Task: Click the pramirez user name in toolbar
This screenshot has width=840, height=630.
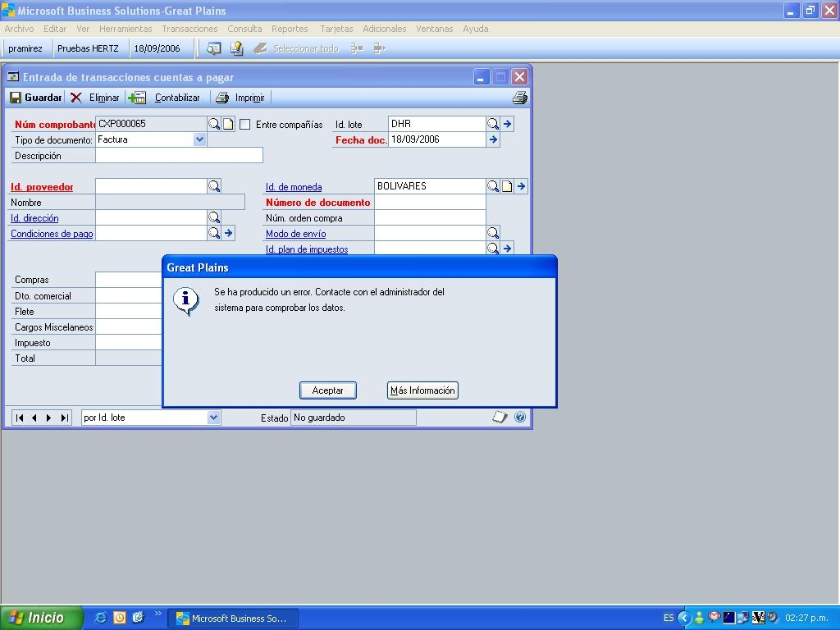Action: point(25,48)
